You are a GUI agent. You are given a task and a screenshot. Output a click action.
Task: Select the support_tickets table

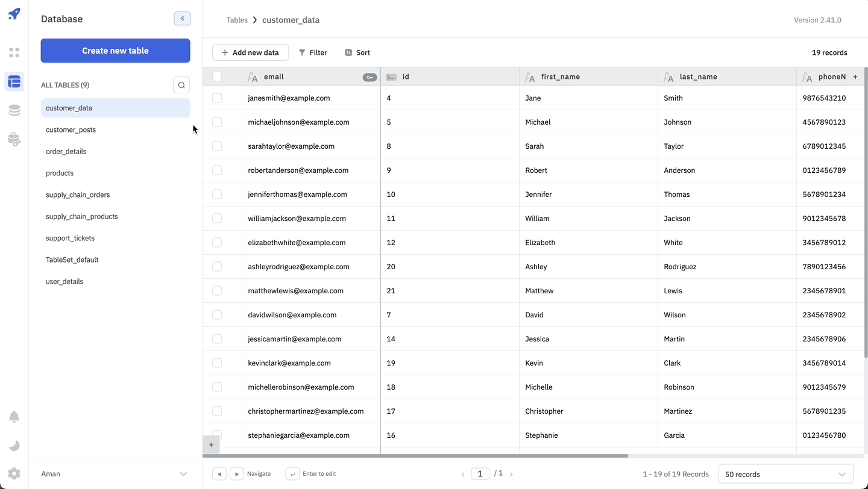[71, 238]
